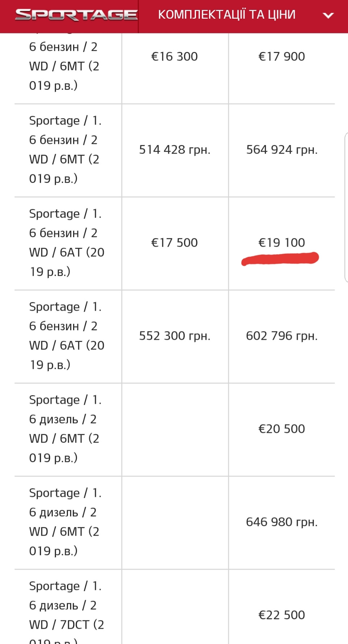This screenshot has width=348, height=644.
Task: Click the 564 924 грн. price
Action: point(282,150)
